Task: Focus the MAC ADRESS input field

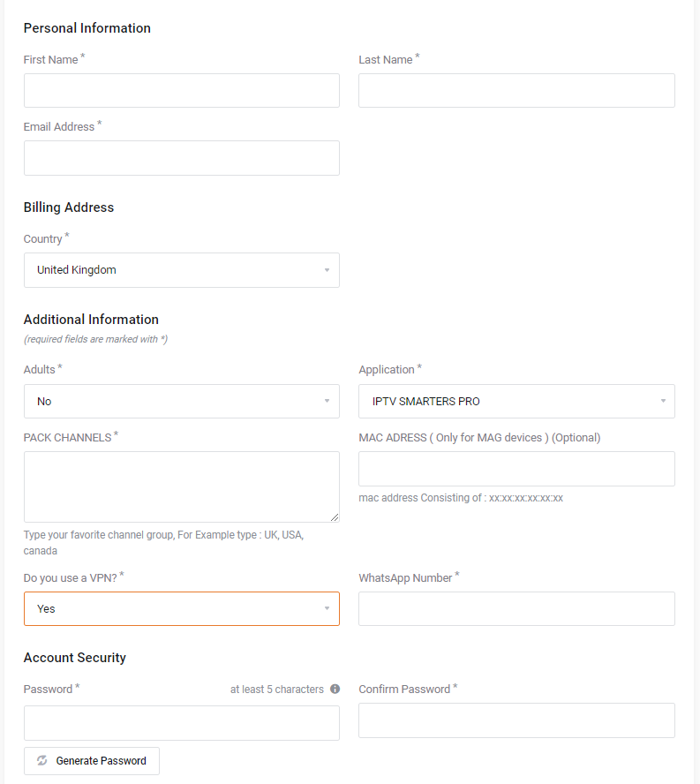Action: 516,469
